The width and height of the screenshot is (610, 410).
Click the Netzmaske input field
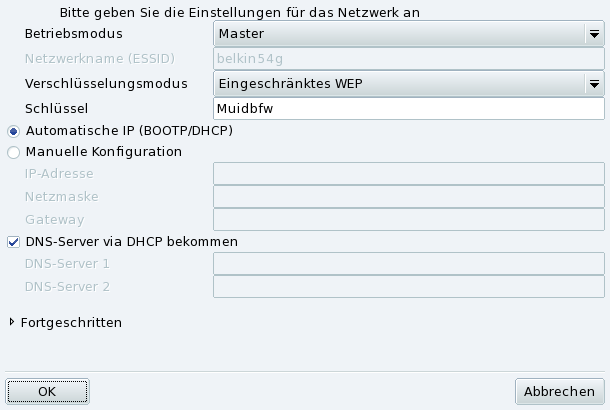tap(409, 197)
